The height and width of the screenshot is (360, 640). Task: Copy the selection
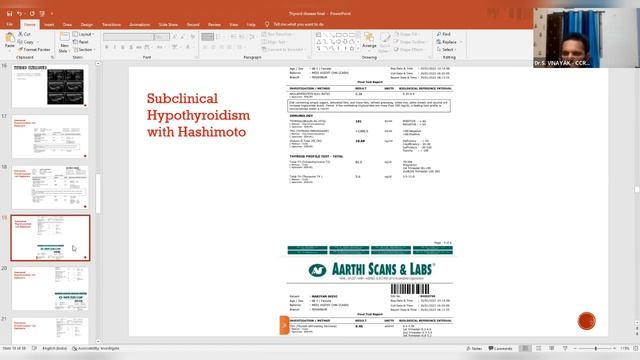(26, 42)
